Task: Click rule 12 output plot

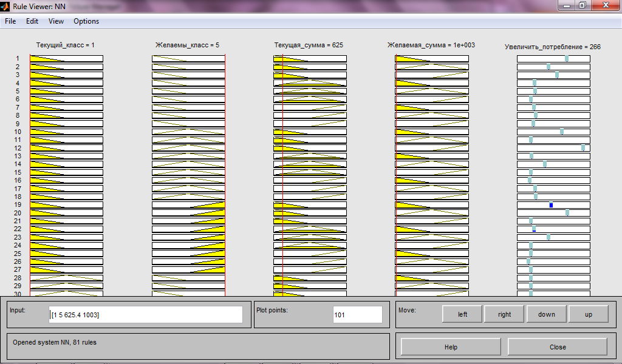Action: (x=553, y=148)
